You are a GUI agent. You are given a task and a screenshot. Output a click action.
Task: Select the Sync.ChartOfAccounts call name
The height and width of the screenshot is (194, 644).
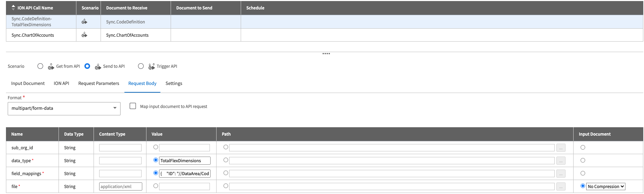tap(33, 35)
